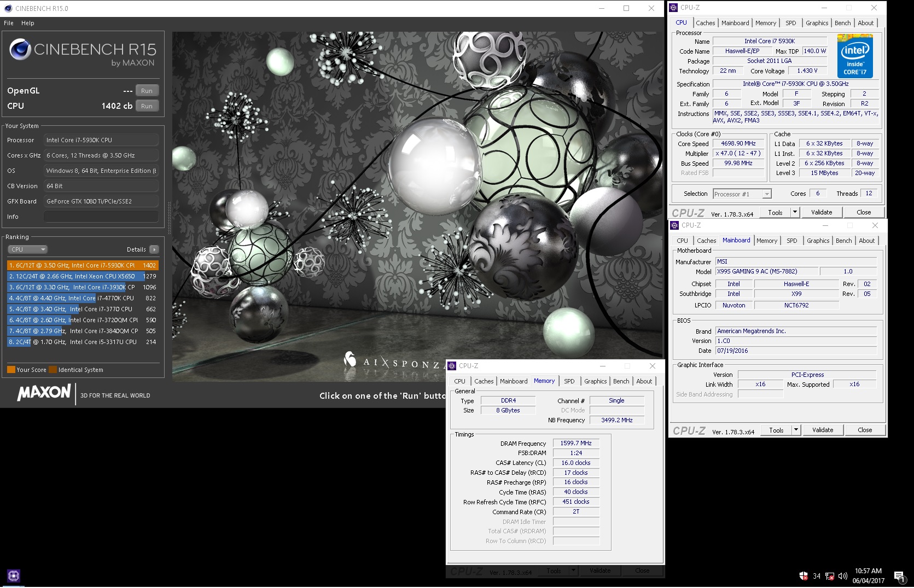Switch to Memory tab in top CPU-Z window
The image size is (914, 588).
[x=766, y=23]
